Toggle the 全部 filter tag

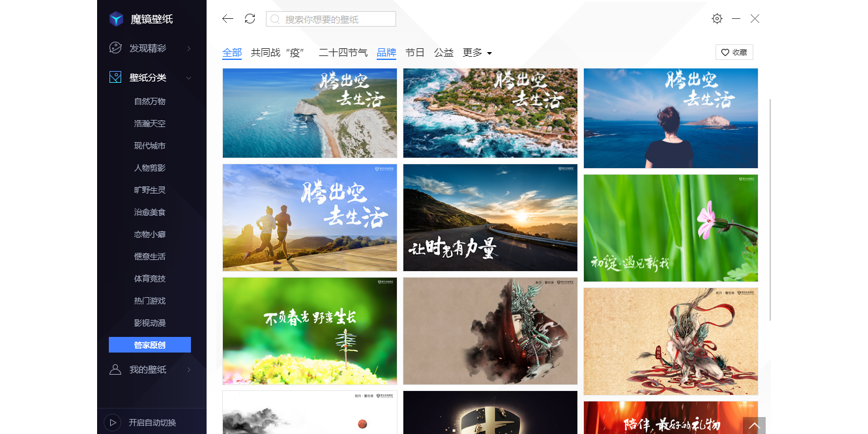[x=232, y=53]
